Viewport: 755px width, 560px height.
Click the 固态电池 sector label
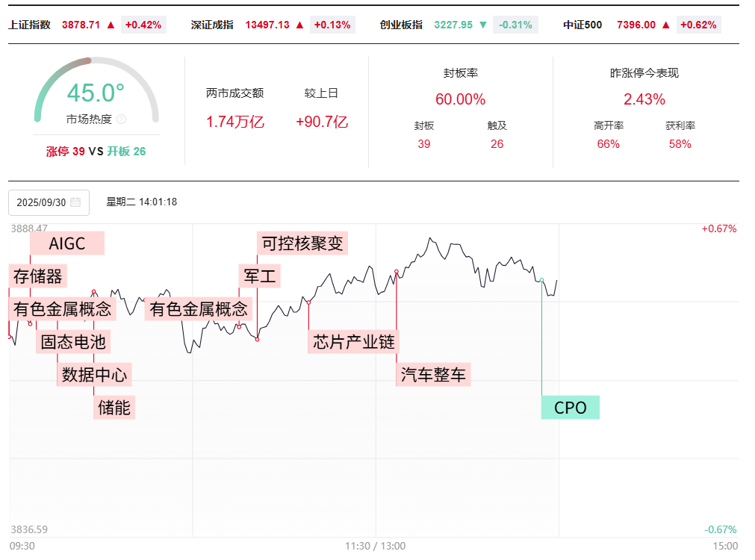click(73, 342)
